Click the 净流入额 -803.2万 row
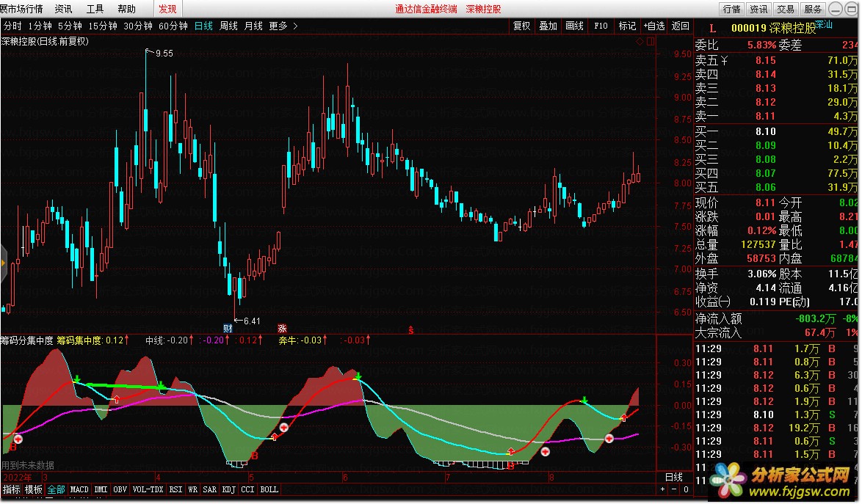This screenshot has width=862, height=504. (x=776, y=318)
